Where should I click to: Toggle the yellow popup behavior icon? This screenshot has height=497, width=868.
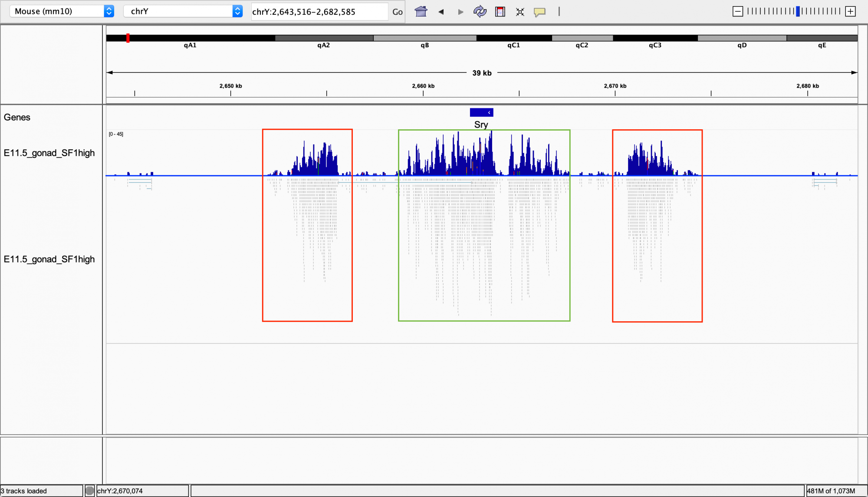pos(539,12)
